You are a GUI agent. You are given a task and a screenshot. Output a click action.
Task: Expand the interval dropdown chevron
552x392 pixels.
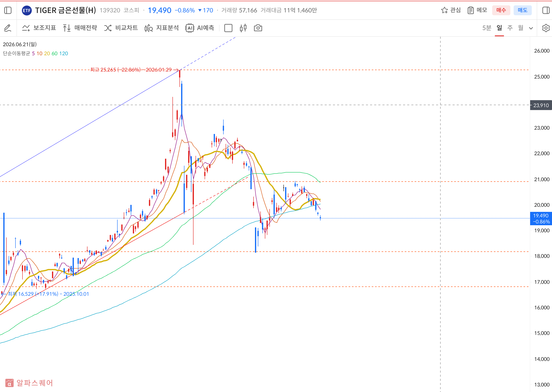click(x=531, y=28)
